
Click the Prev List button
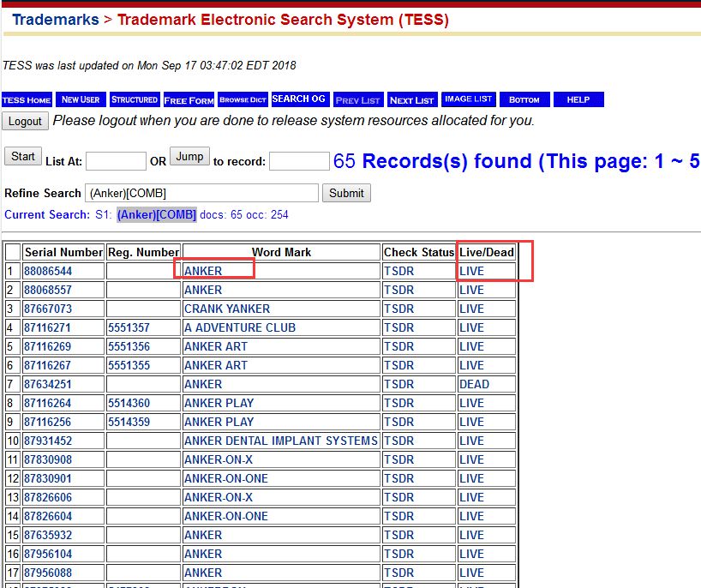pos(357,100)
